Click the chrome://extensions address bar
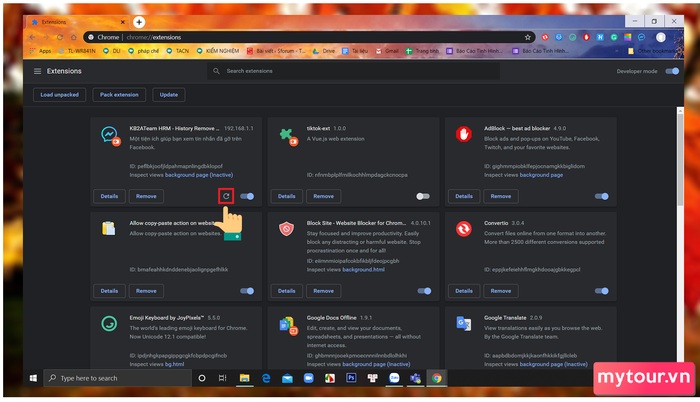Viewport: 700px width, 402px height. point(308,38)
